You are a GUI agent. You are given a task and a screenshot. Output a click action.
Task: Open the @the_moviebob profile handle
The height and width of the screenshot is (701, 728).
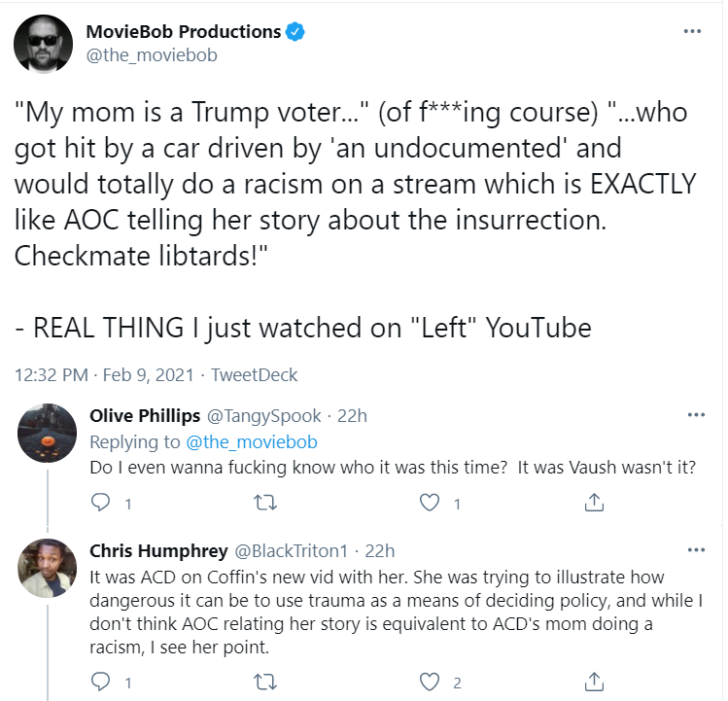[x=152, y=55]
